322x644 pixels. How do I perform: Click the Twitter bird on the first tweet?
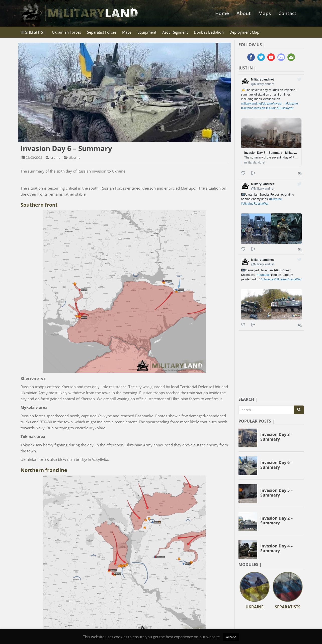tap(299, 79)
